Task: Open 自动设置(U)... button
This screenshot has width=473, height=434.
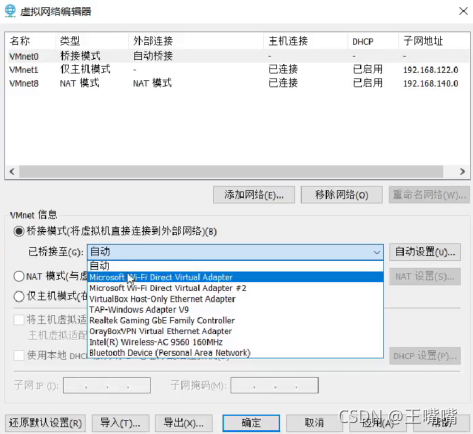Action: (x=425, y=252)
